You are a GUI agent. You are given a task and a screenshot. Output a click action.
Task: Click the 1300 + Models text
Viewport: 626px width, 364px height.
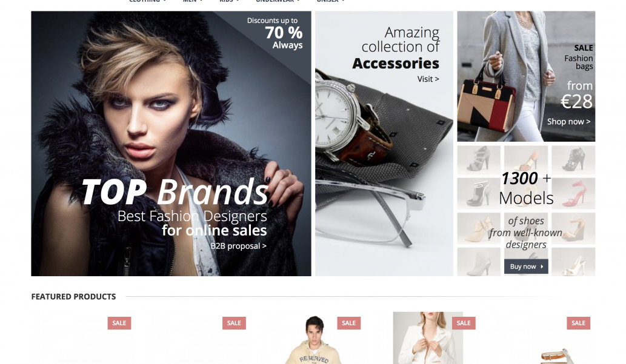(x=526, y=188)
